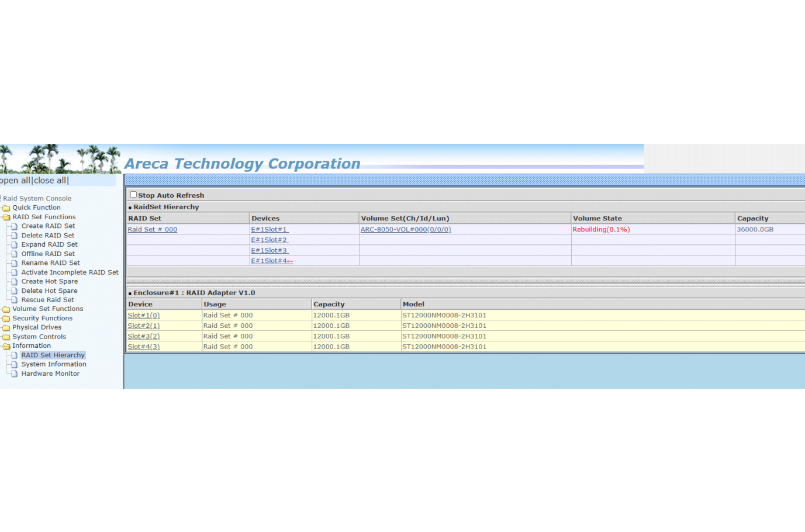
Task: Click the folder icon beside Information
Action: click(x=7, y=346)
